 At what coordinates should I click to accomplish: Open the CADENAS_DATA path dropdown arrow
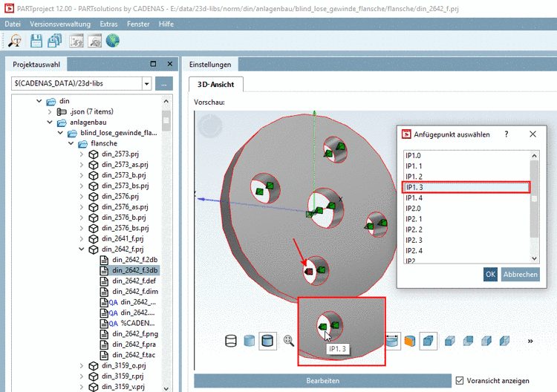[147, 84]
